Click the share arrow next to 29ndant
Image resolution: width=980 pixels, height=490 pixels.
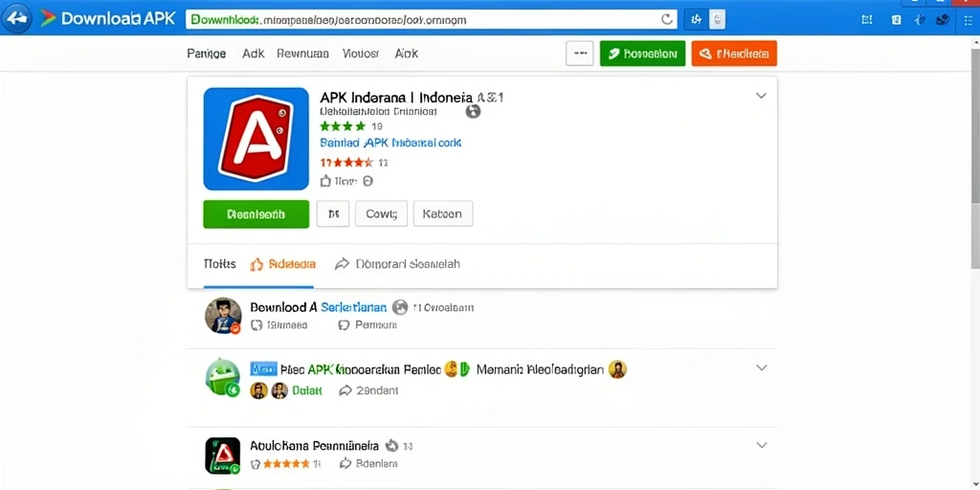point(345,390)
